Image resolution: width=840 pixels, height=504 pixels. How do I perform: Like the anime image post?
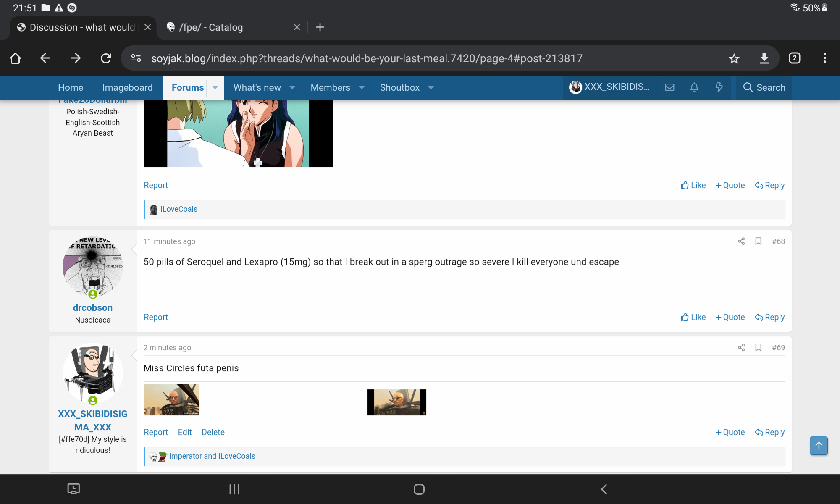(x=693, y=185)
